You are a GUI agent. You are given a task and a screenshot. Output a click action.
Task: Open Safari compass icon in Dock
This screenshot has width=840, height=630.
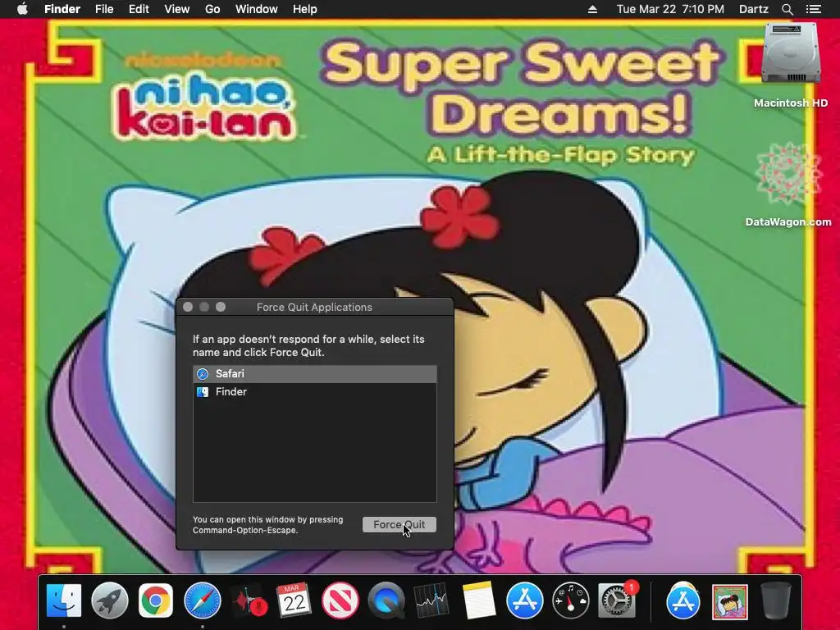[203, 600]
